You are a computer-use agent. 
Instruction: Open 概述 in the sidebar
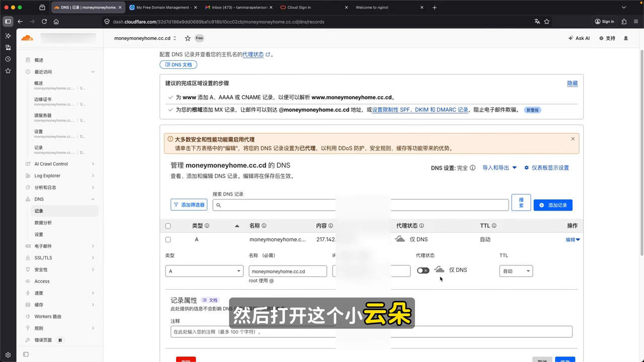pos(39,60)
